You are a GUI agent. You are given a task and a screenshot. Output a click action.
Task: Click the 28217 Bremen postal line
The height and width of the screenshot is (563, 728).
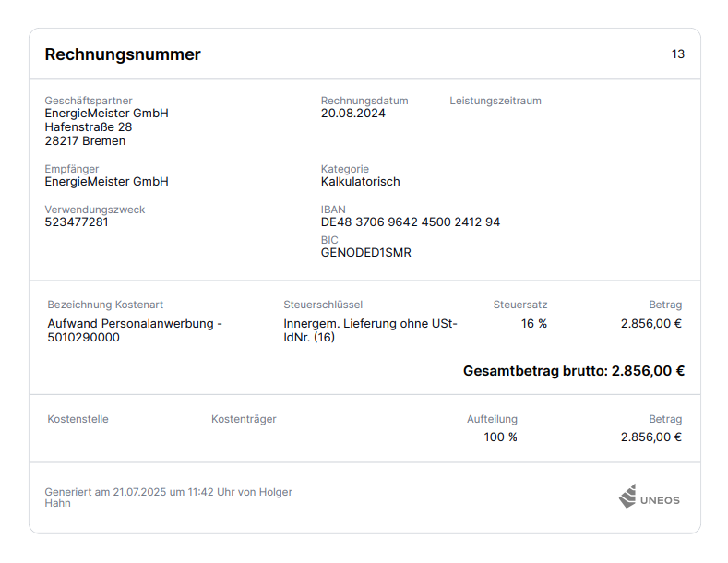(85, 141)
